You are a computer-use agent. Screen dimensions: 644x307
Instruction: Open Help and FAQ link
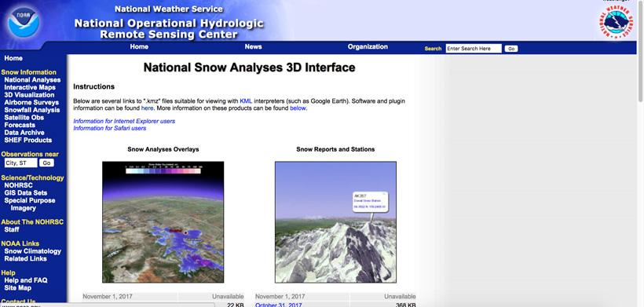tap(26, 280)
